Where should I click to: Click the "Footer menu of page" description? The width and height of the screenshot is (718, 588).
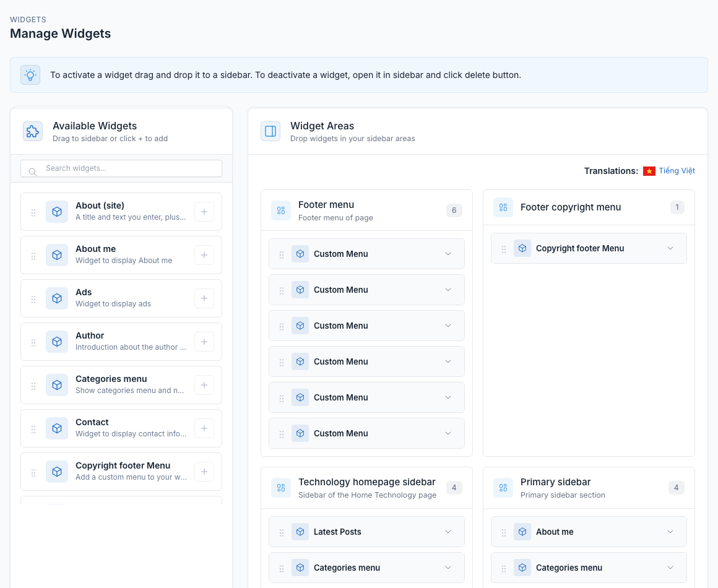coord(335,218)
